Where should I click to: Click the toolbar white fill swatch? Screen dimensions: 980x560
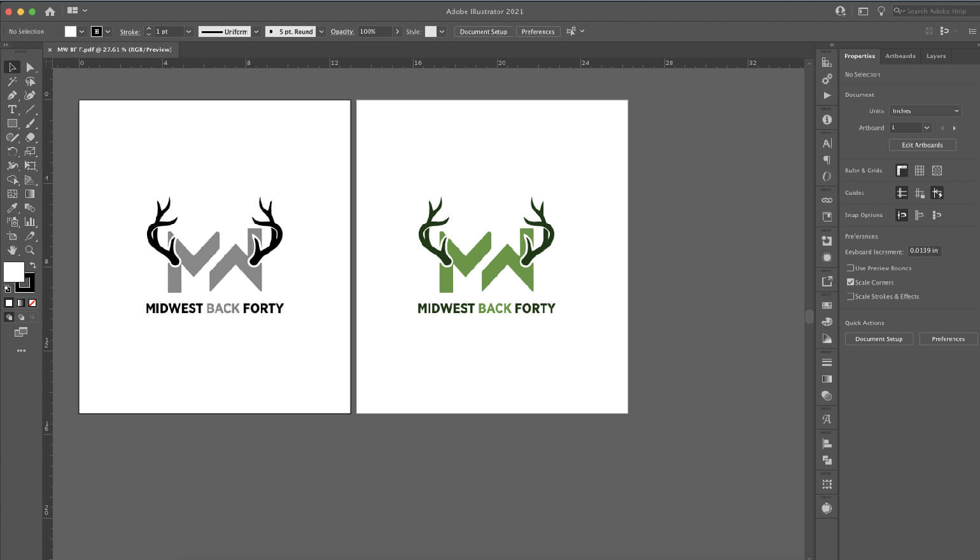[x=13, y=272]
